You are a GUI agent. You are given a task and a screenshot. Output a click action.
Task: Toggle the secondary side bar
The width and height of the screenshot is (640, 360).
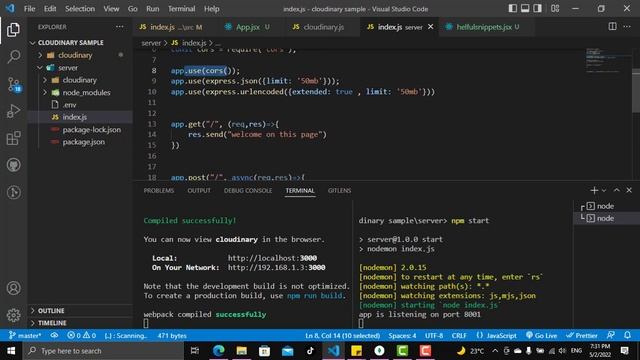pos(538,9)
